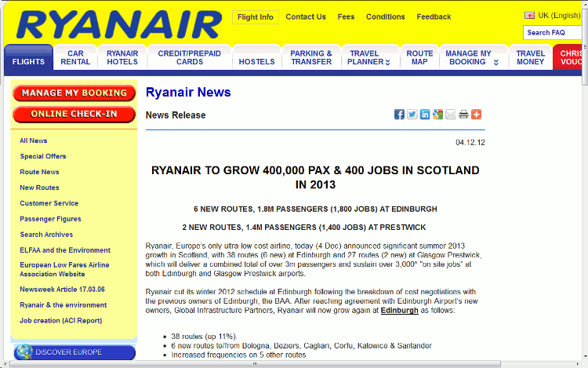
Task: Open the Search Archives sidebar link
Action: 46,235
